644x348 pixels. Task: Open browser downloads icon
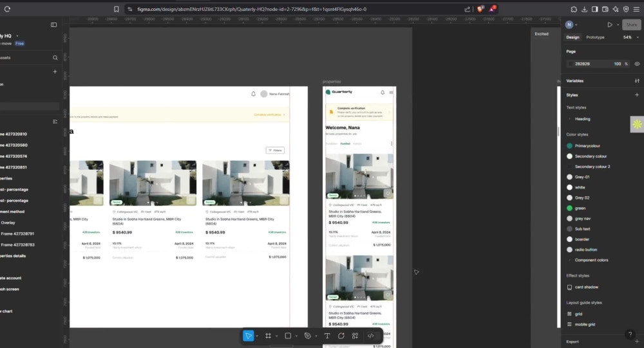[584, 9]
